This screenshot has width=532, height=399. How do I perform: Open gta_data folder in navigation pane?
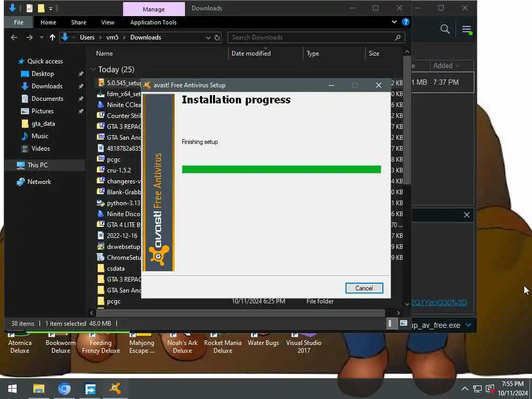43,124
